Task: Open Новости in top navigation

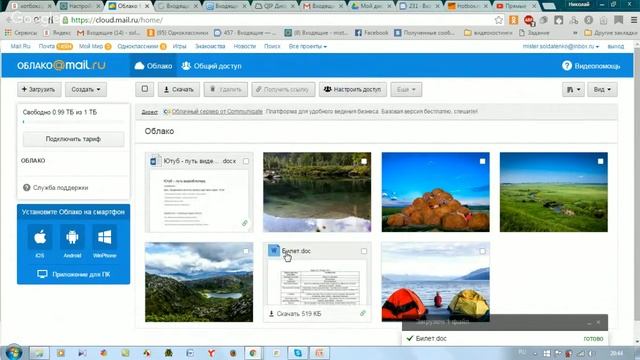Action: tap(244, 47)
